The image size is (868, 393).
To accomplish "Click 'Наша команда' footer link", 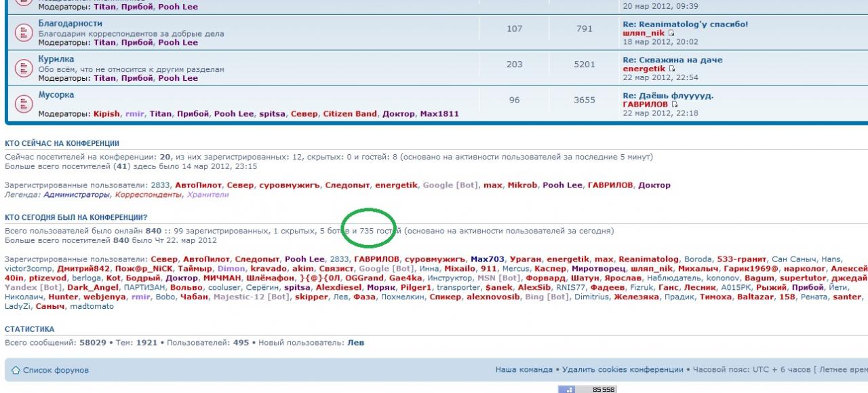I will coord(524,370).
